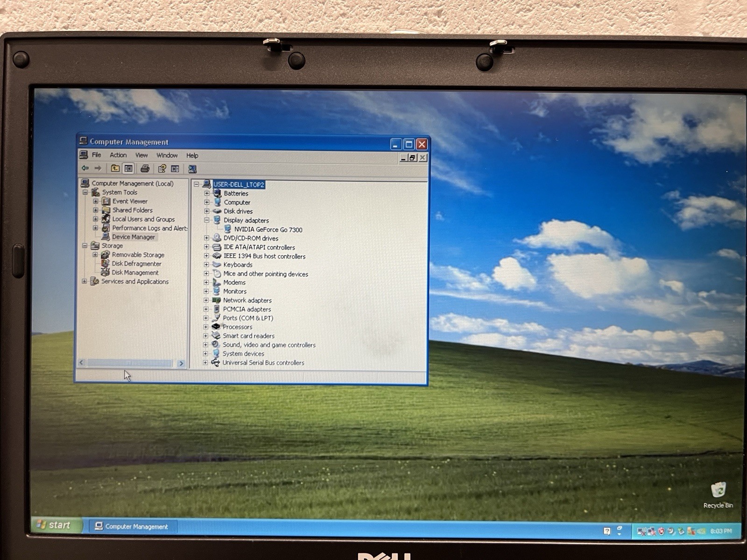The height and width of the screenshot is (560, 747).
Task: Click the Monitors category icon
Action: click(x=216, y=291)
